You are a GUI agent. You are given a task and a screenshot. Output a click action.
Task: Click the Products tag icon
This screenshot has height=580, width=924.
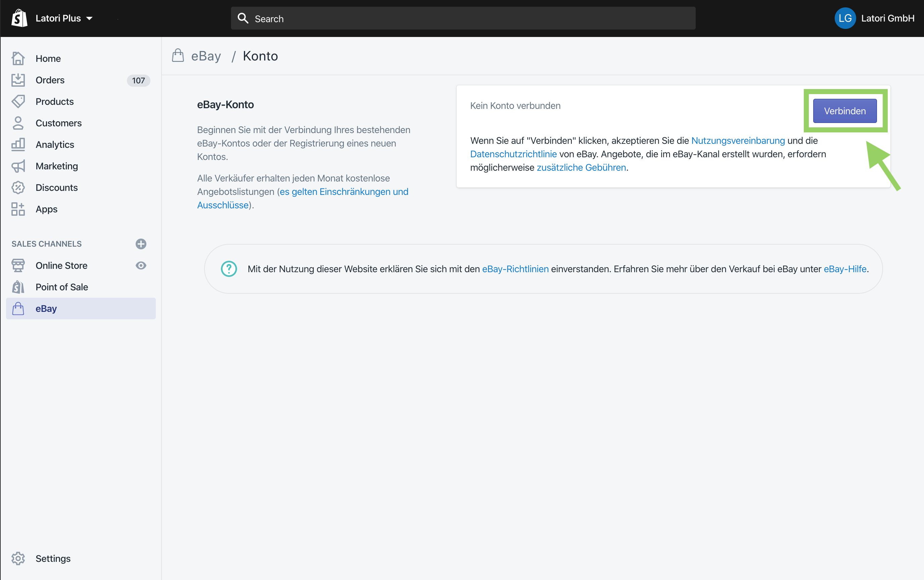pos(18,101)
